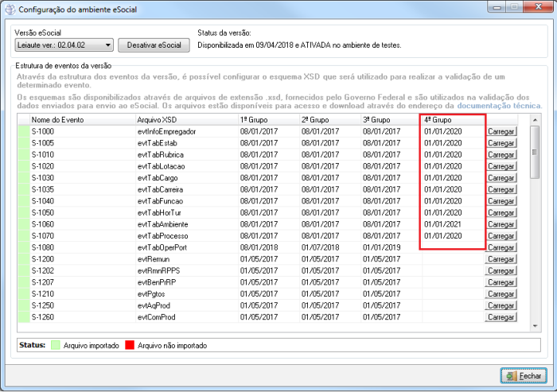Click Carregar for S-1060 evtTabAmbiente
557x392 pixels.
point(501,224)
